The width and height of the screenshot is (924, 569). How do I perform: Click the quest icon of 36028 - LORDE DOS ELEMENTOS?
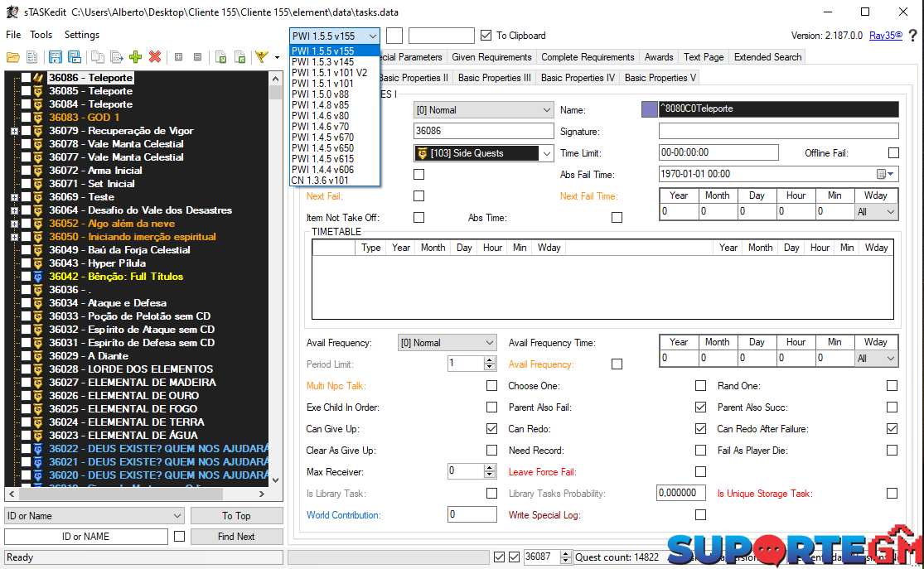click(38, 369)
